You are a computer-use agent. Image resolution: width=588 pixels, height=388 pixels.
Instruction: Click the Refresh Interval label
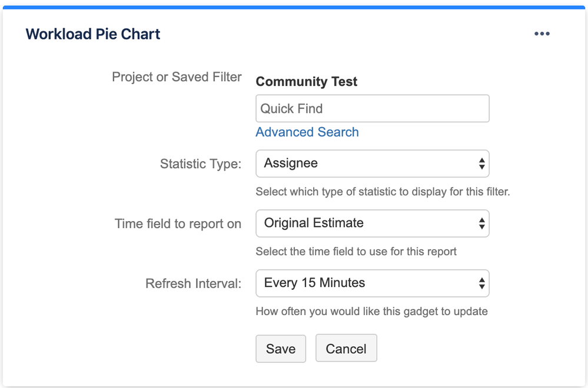pyautogui.click(x=193, y=284)
